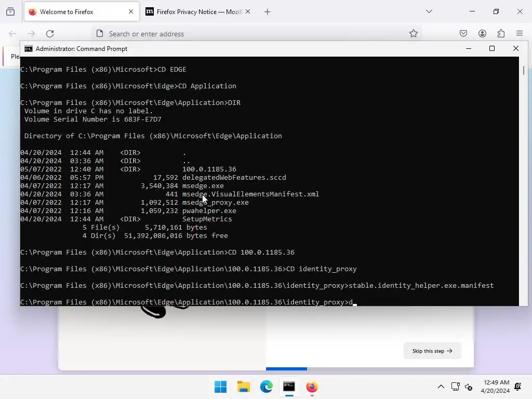Open the Firefox account icon
Image resolution: width=532 pixels, height=399 pixels.
[x=482, y=34]
